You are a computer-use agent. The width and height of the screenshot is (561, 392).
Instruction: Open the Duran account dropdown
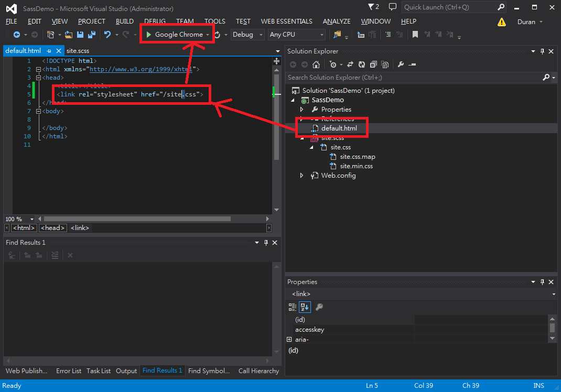(x=530, y=22)
